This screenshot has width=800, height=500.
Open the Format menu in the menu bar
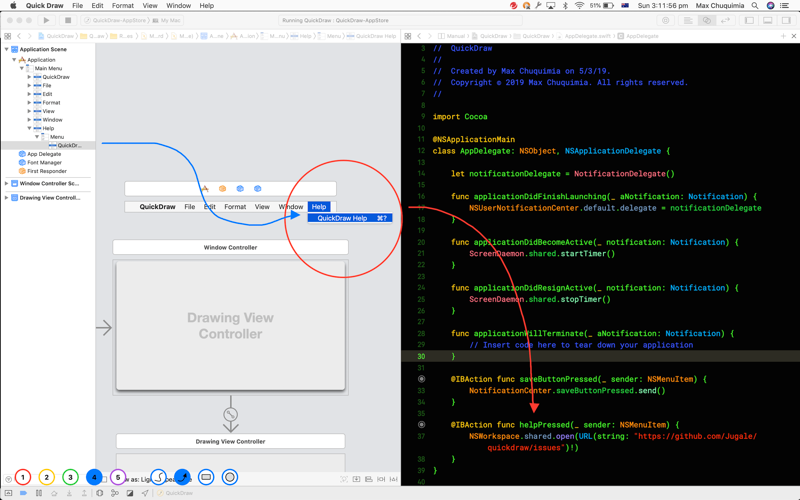(122, 6)
